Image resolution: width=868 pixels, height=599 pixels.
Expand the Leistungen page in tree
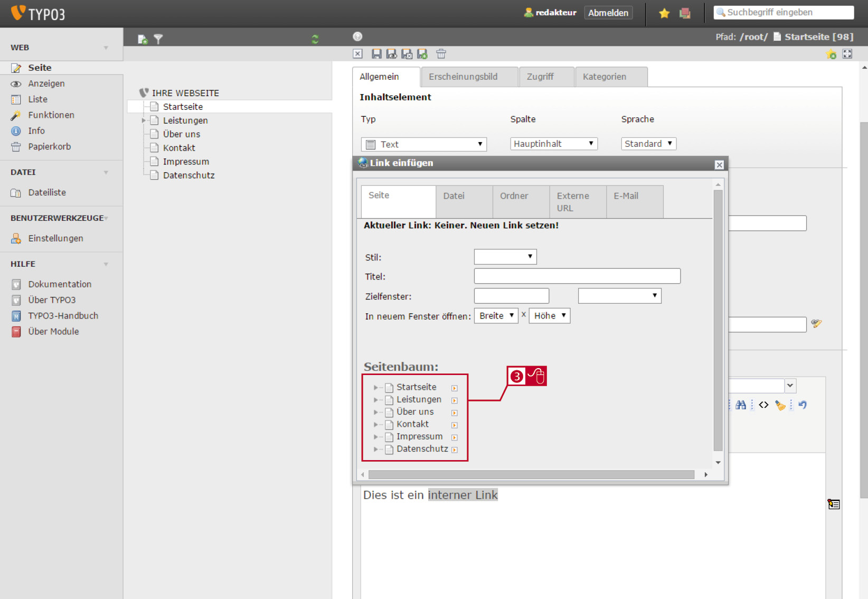[144, 120]
